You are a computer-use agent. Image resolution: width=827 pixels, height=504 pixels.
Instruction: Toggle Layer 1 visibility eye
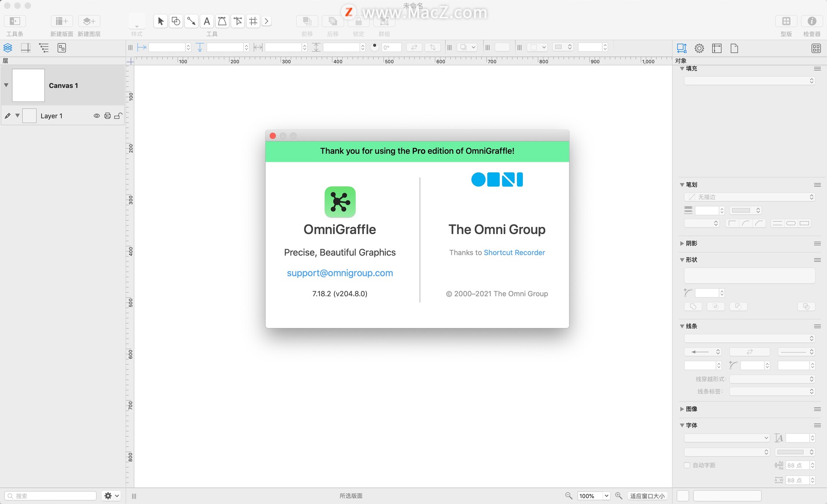click(96, 116)
